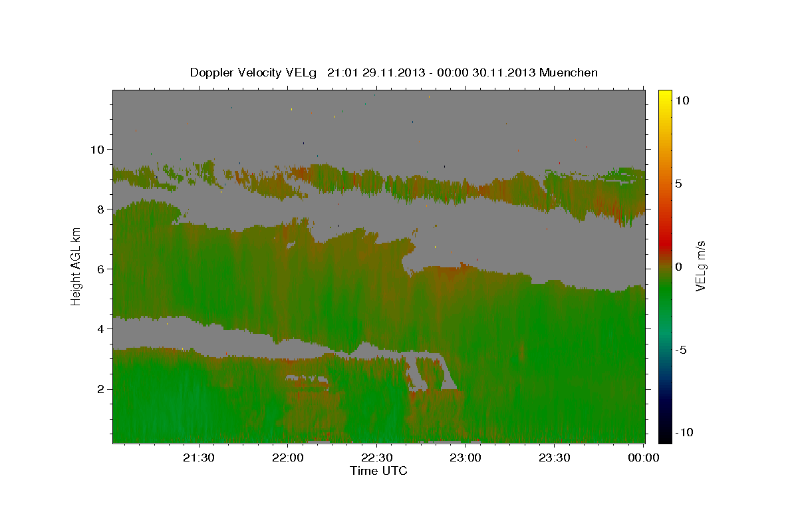The image size is (798, 532).
Task: Click the '00:00' time axis label
Action: (644, 458)
